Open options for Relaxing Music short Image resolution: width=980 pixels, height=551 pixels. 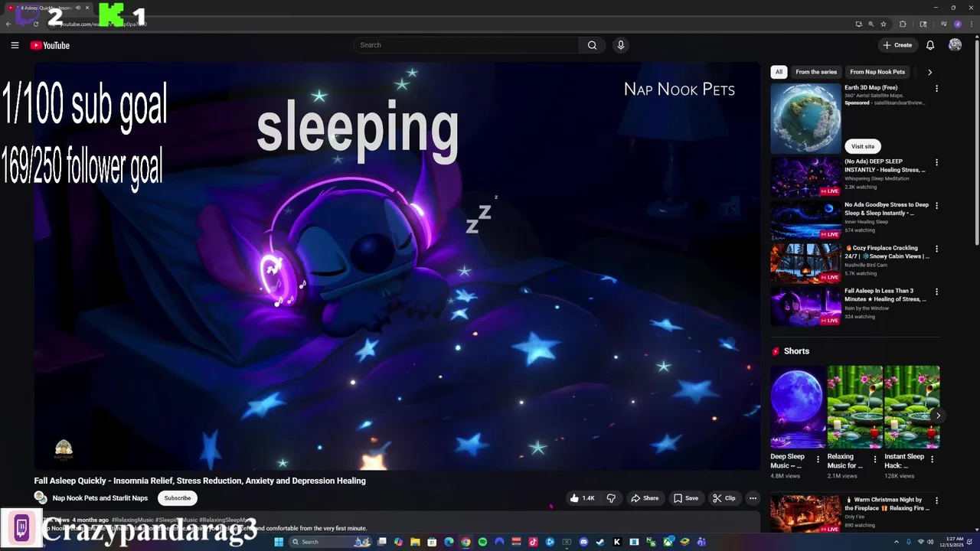(x=874, y=460)
